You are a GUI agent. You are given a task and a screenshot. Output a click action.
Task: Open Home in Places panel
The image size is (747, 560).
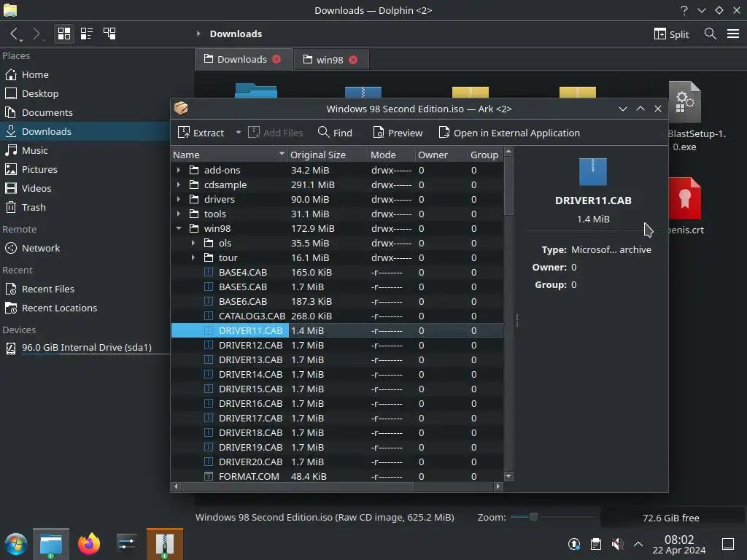click(x=86, y=75)
